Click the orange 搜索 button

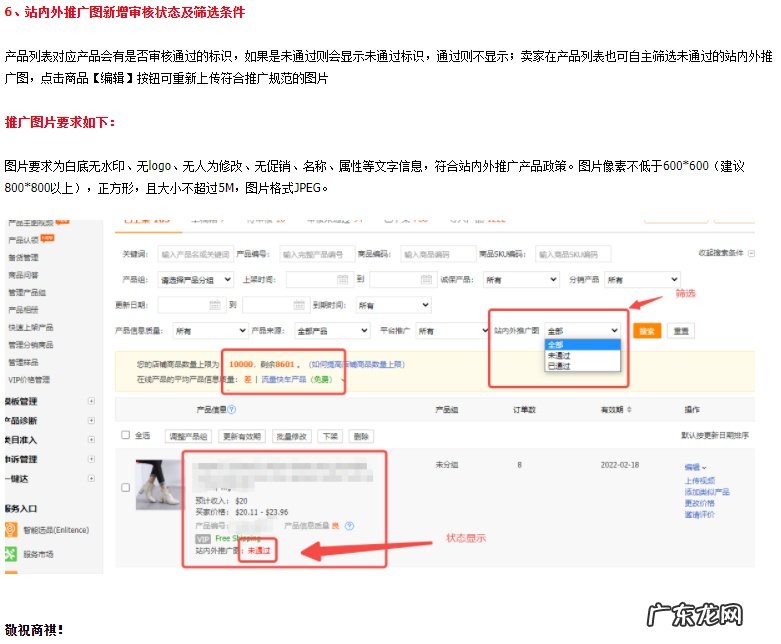coord(647,331)
